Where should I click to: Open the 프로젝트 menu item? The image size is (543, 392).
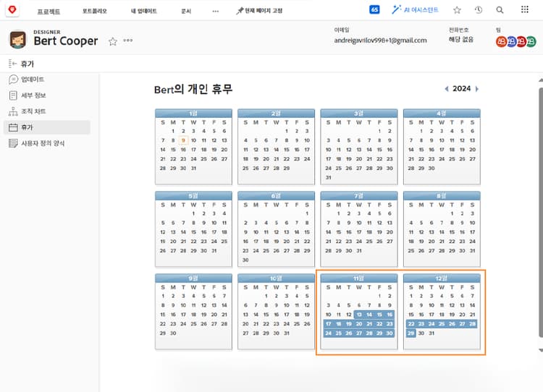(49, 12)
